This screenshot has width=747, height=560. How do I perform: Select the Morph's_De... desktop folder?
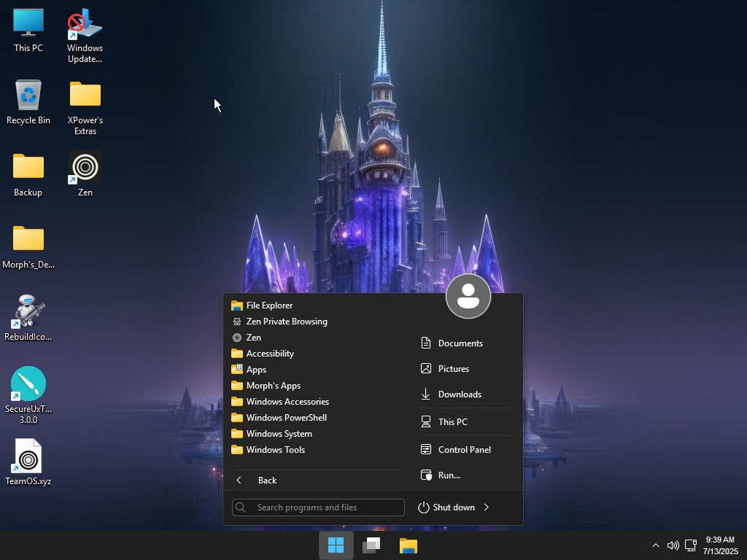click(28, 246)
